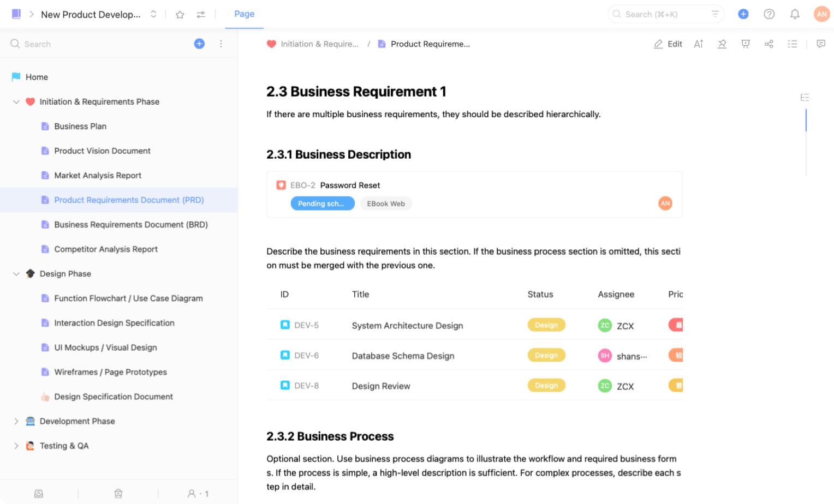This screenshot has width=834, height=504.
Task: Click the font size icon
Action: 698,44
